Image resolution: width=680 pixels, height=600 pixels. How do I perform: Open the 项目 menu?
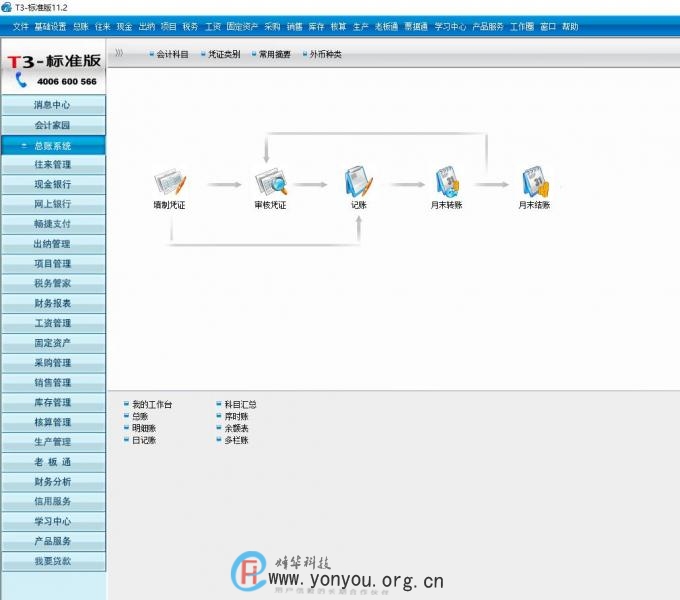(x=168, y=27)
